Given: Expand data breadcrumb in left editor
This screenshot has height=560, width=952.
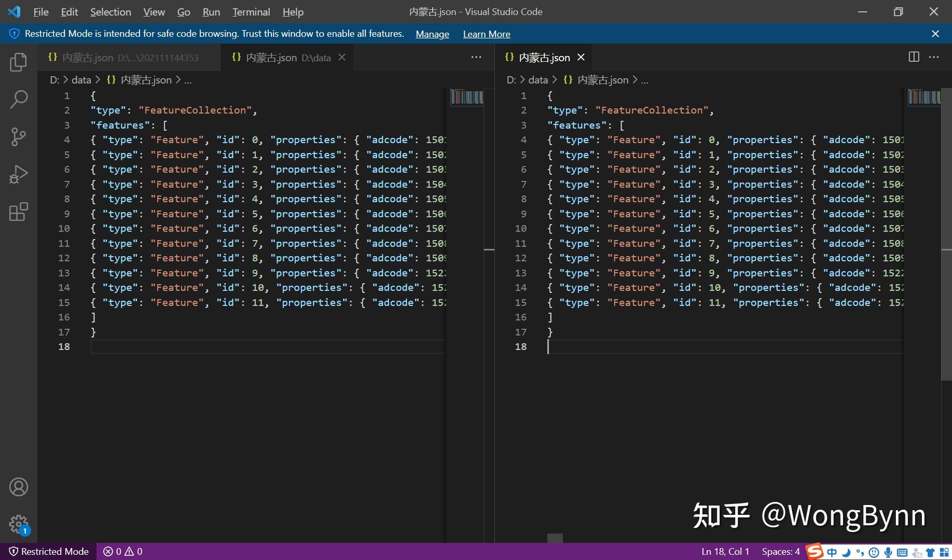Looking at the screenshot, I should [81, 80].
